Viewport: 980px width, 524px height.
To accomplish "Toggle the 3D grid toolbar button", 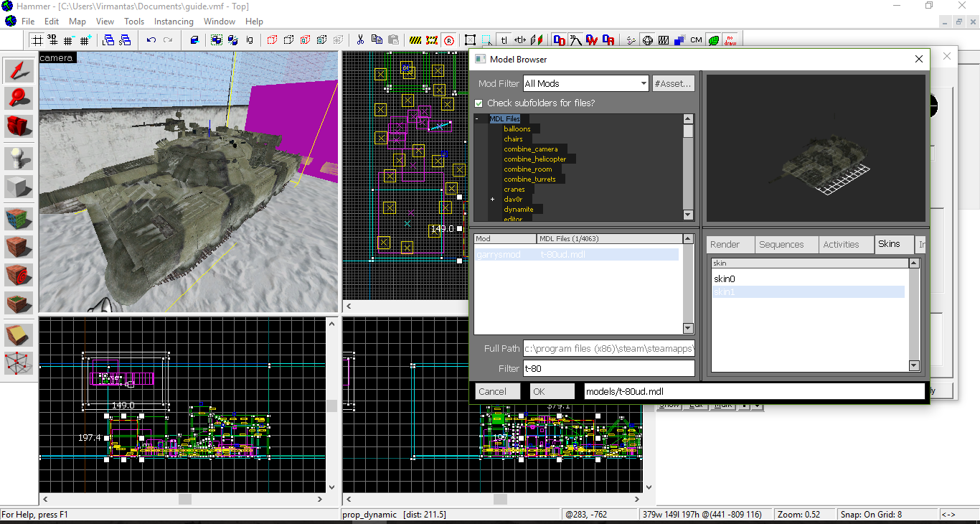I will coord(52,40).
